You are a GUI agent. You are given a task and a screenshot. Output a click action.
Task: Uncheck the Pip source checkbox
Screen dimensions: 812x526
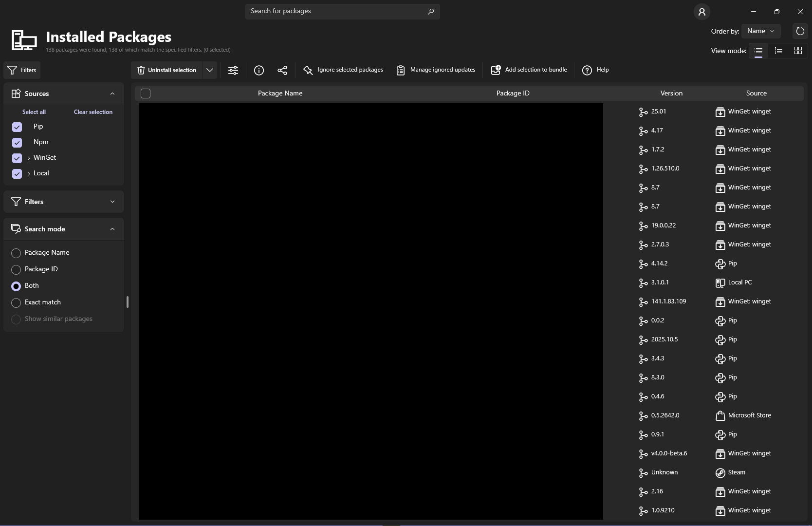pyautogui.click(x=17, y=127)
